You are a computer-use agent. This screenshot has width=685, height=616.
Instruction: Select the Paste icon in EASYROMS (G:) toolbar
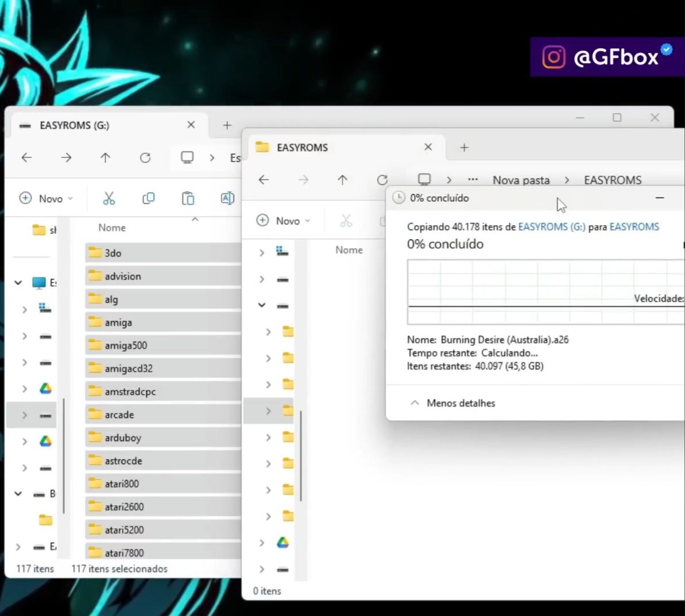(188, 198)
